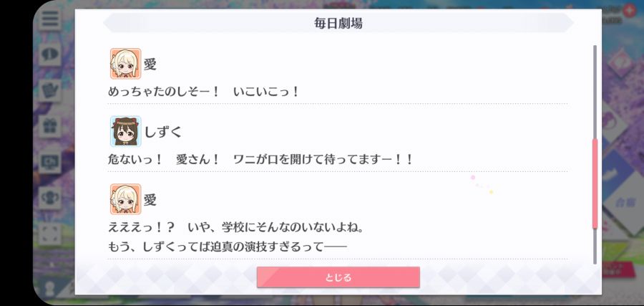Screen dimensions: 644x306
Task: Tap the red plus icon at top right
Action: [x=629, y=10]
